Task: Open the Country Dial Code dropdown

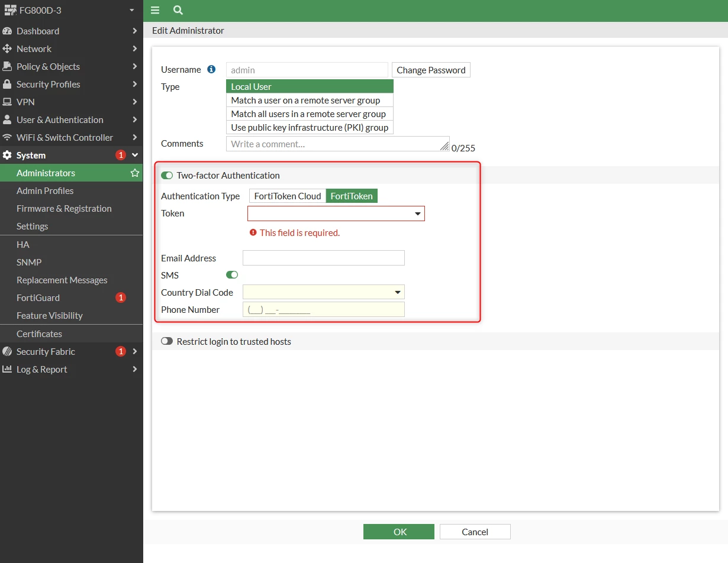Action: click(324, 292)
